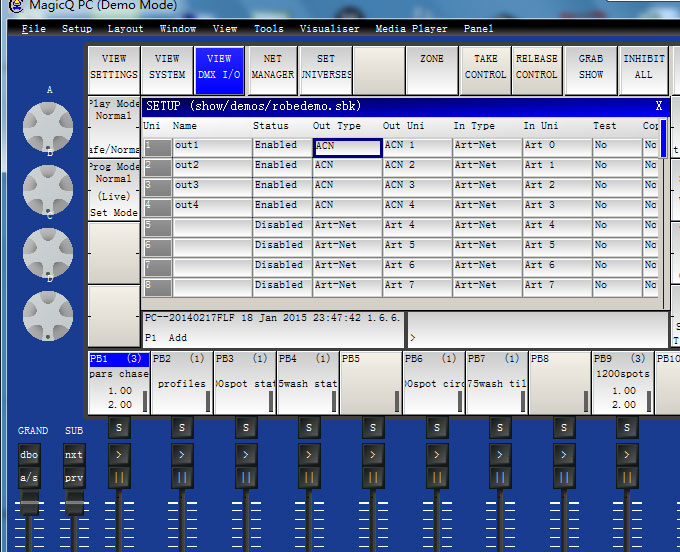
Task: Click encoder wheel D
Action: pos(48,316)
